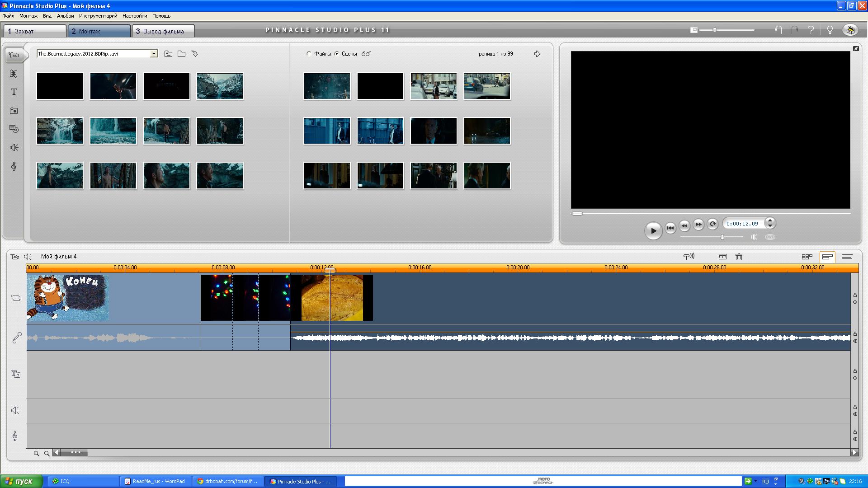Viewport: 868px width, 488px height.
Task: Play the movie preview
Action: click(653, 230)
